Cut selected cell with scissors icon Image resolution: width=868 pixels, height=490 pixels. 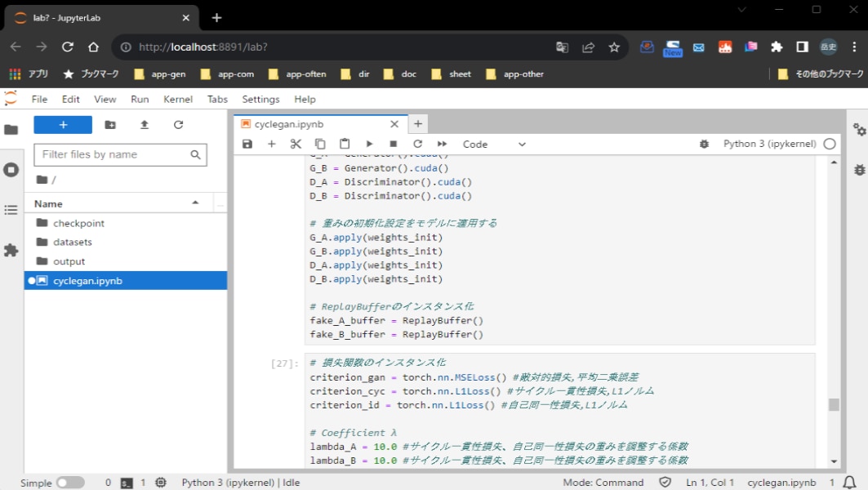click(x=296, y=144)
